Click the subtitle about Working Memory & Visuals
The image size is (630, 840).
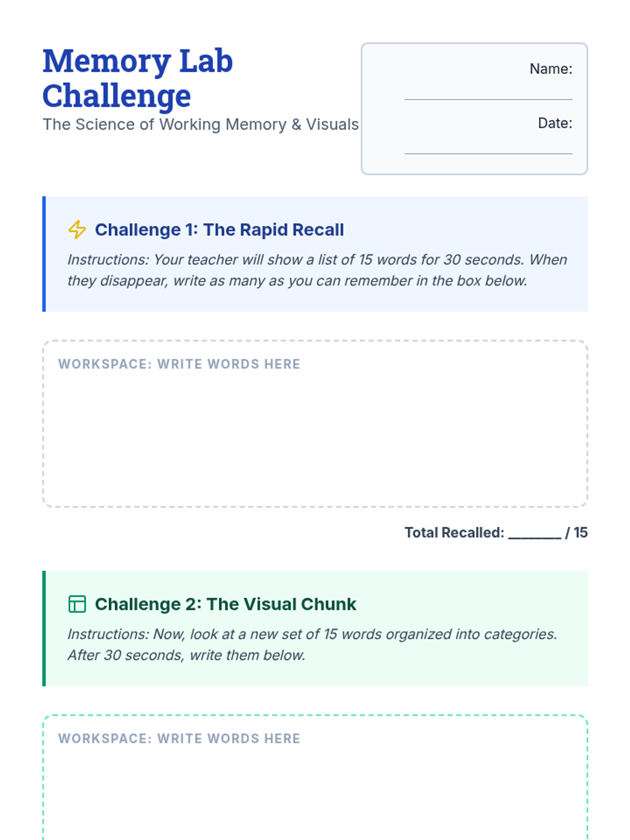[201, 124]
